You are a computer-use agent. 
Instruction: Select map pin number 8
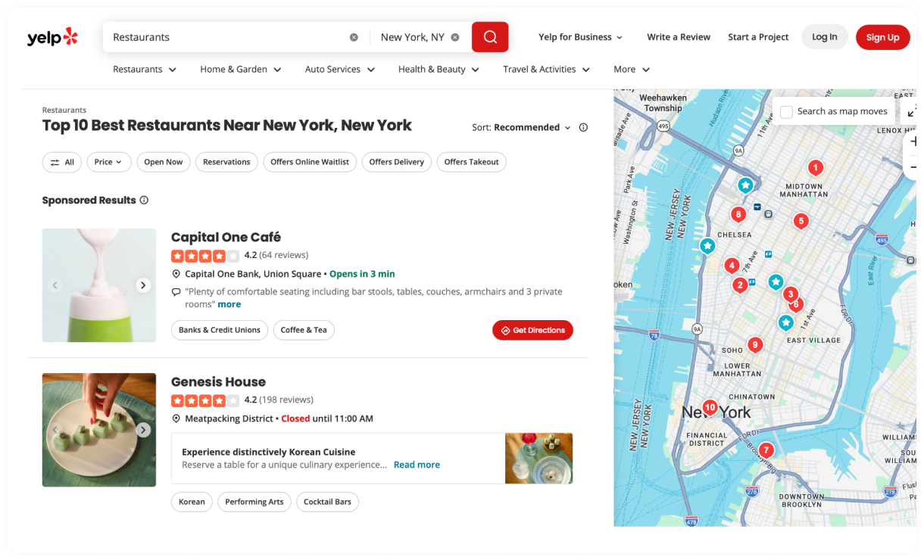tap(738, 214)
